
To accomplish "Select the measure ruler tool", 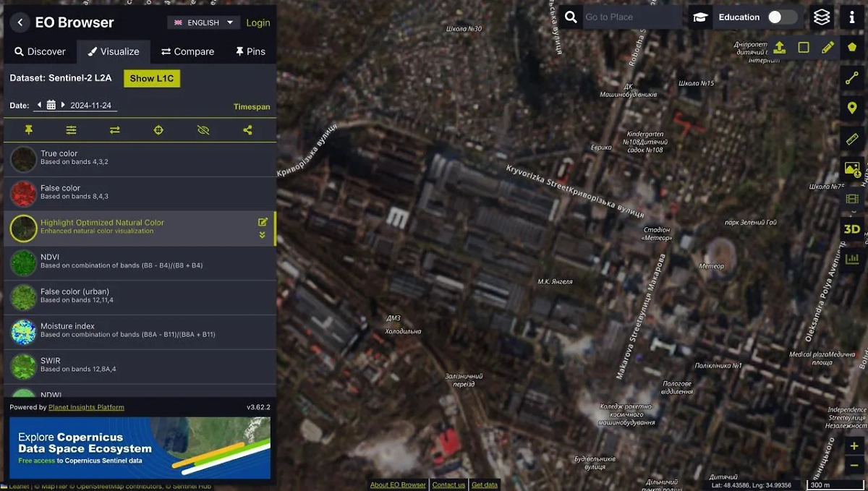I will (852, 139).
